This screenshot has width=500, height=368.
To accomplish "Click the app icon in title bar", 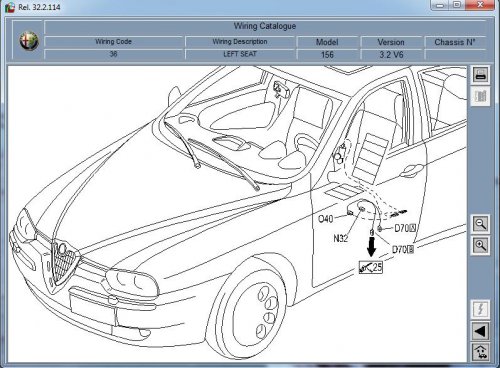I will pyautogui.click(x=10, y=7).
